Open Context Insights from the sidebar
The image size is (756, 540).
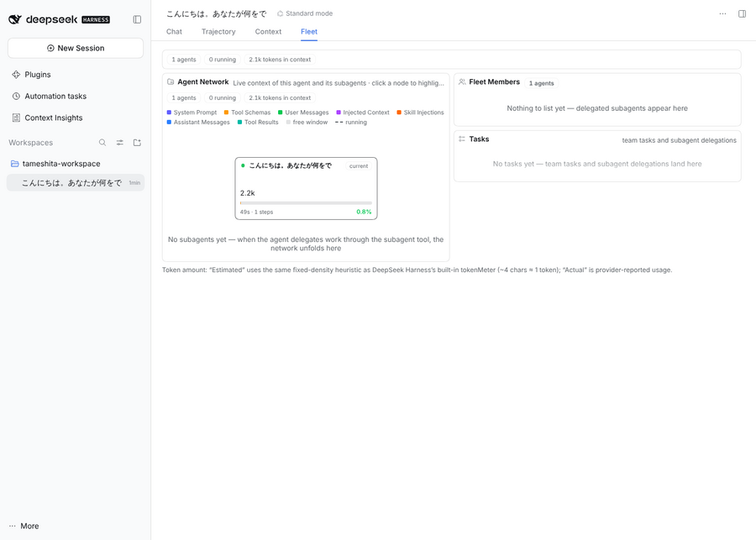[x=54, y=118]
